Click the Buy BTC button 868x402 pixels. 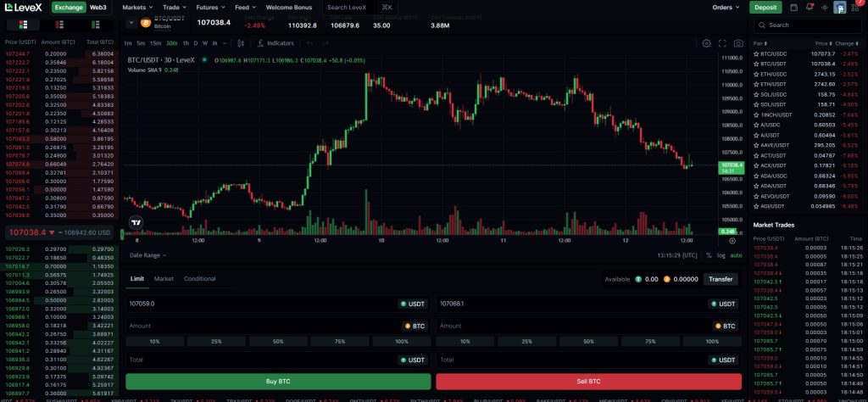click(x=278, y=382)
